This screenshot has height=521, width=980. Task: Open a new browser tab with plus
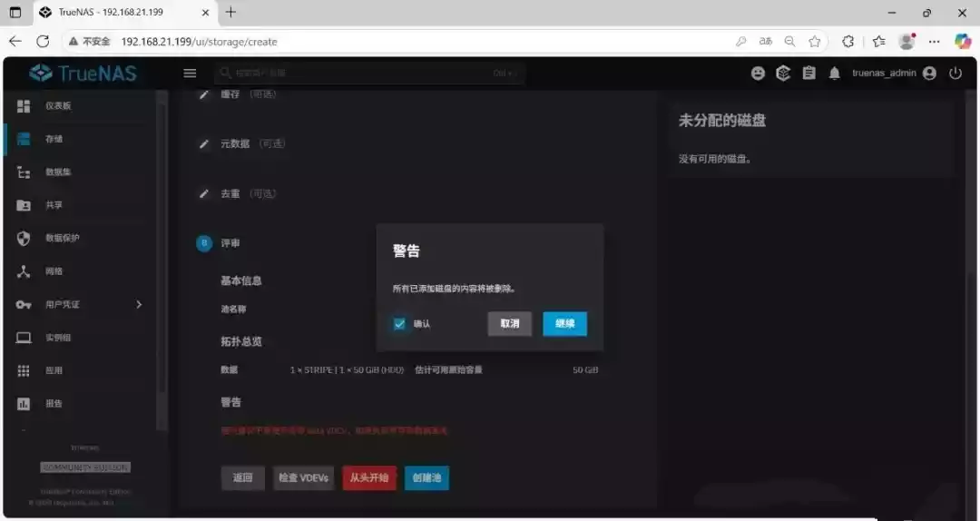coord(230,12)
